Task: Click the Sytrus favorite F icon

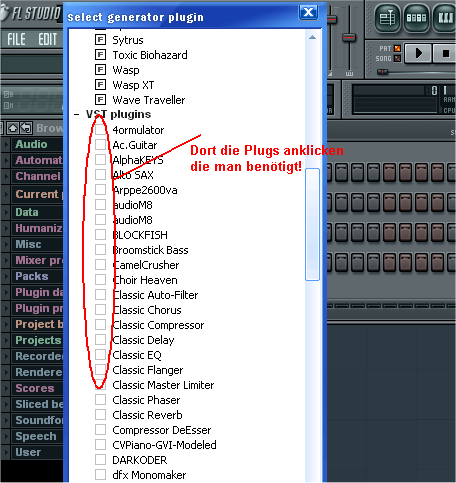Action: click(x=100, y=40)
